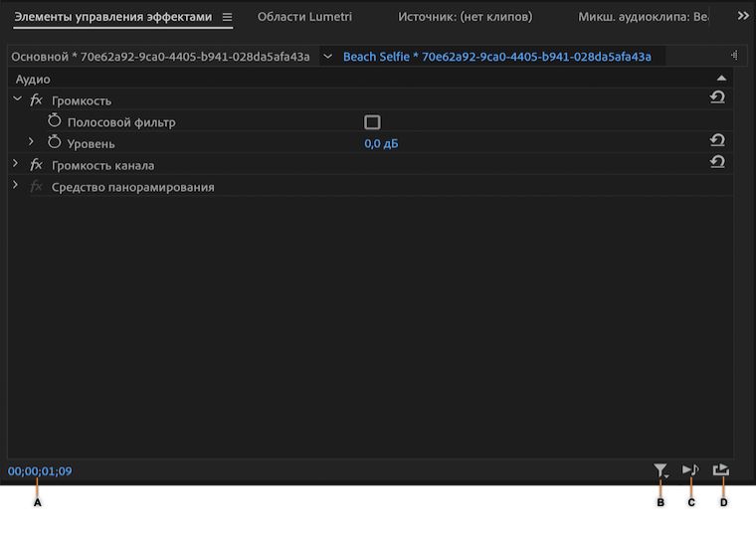Toggle the Средство панорамирования fx switch
Viewport: 756px width, 545px height.
36,187
